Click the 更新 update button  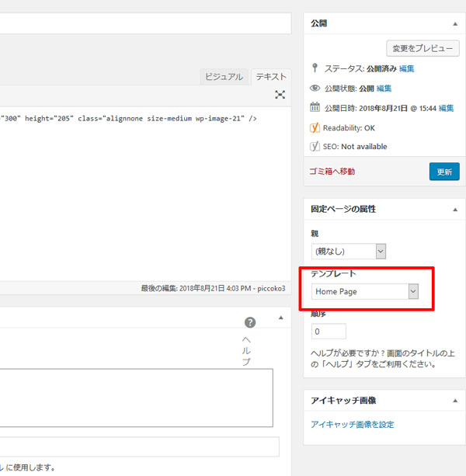coord(444,172)
